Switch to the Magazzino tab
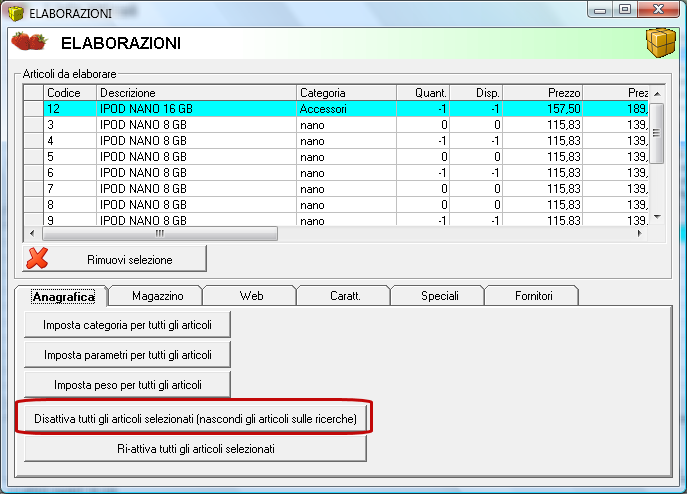 [158, 296]
